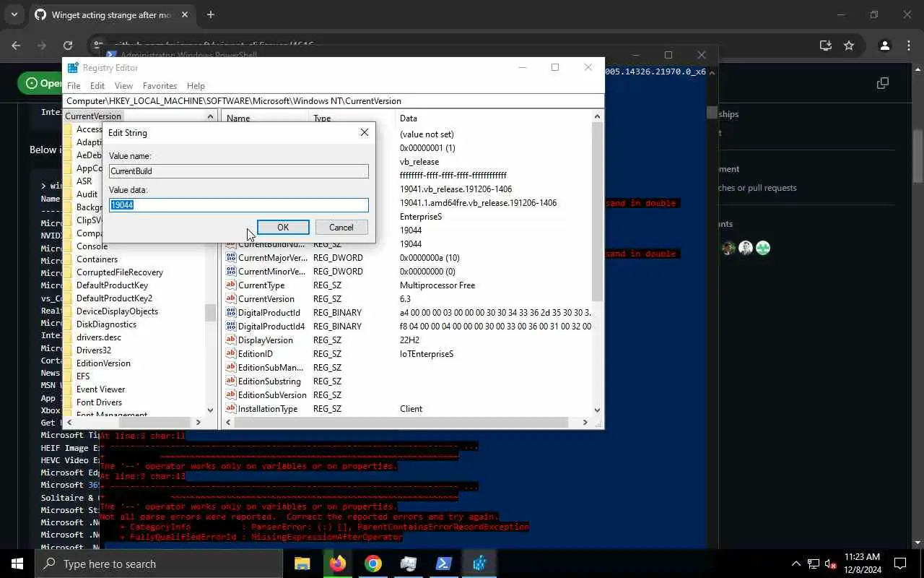Screen dimensions: 924x578
Task: Open a new Chrome tab
Action: coord(211,14)
